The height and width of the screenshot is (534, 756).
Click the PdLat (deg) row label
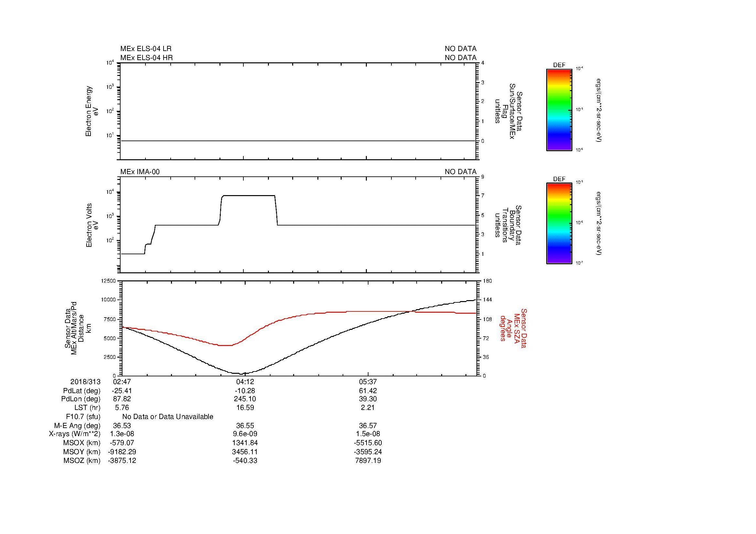click(x=82, y=391)
